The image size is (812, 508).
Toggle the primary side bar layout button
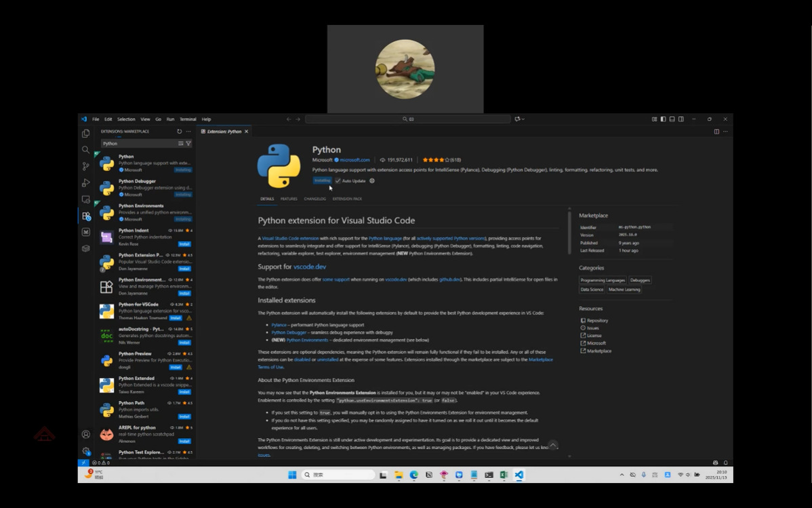663,119
